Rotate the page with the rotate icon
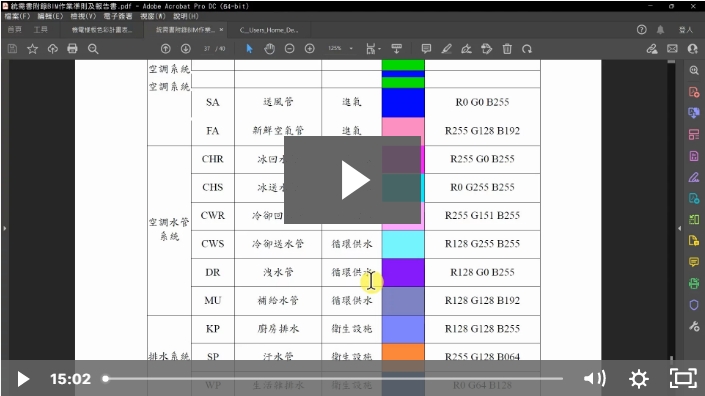 point(527,49)
